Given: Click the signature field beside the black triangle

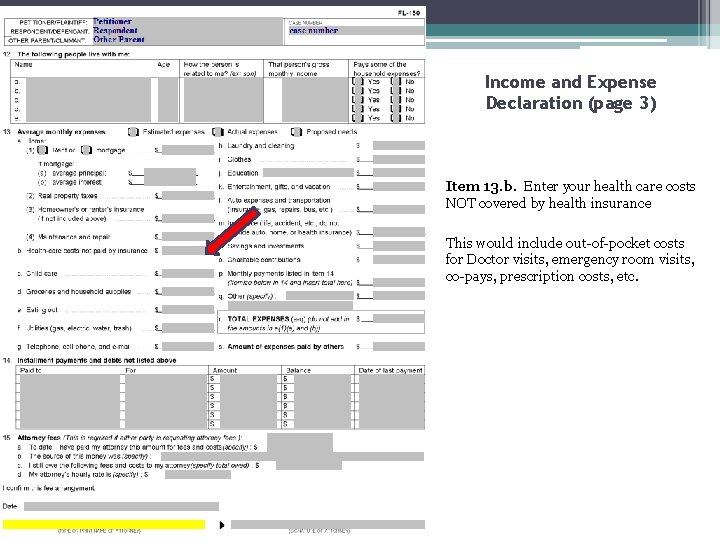Looking at the screenshot, I should pyautogui.click(x=328, y=524).
